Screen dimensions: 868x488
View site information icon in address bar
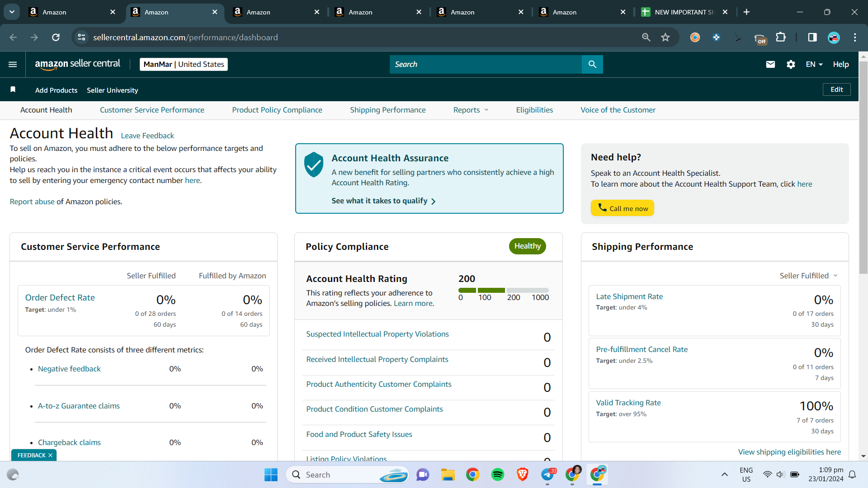click(81, 38)
